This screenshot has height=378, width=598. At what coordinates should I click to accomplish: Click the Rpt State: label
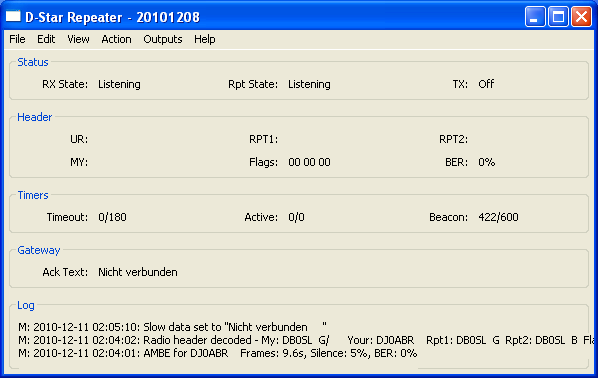pos(253,84)
